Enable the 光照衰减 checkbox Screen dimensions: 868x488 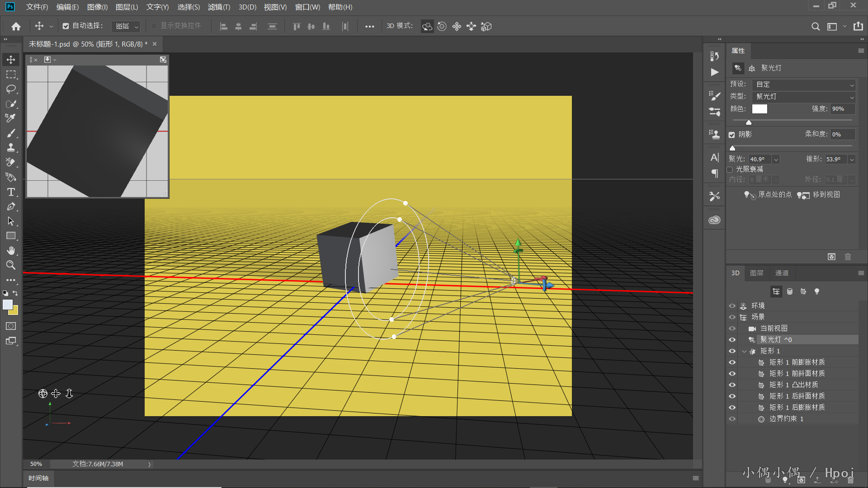tap(730, 169)
